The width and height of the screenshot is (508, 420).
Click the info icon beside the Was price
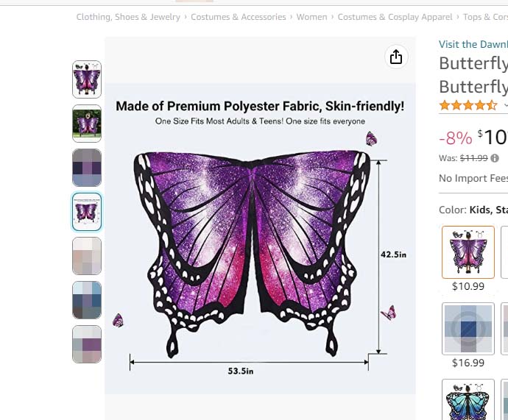coord(495,158)
